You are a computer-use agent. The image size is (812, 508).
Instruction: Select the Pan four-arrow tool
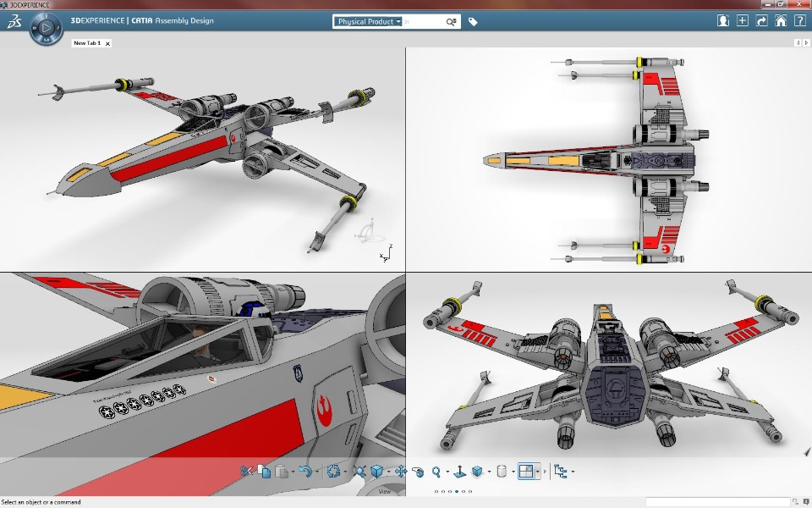[400, 472]
